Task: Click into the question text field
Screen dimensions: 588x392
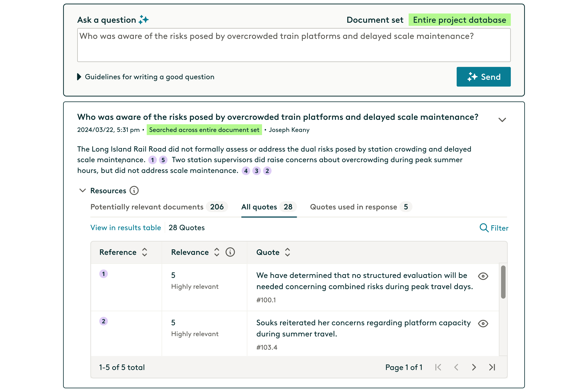Action: [x=294, y=45]
